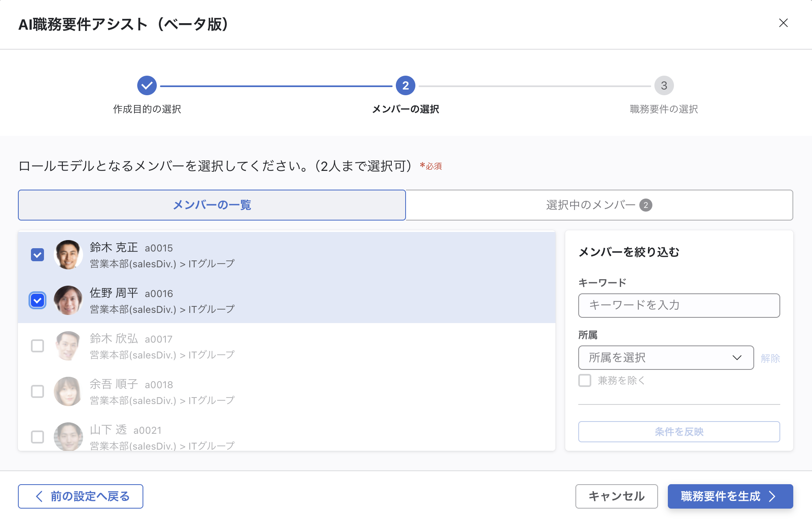Image resolution: width=812 pixels, height=520 pixels.
Task: Click the completed step checkmark for 作成目的の選択
Action: click(147, 85)
